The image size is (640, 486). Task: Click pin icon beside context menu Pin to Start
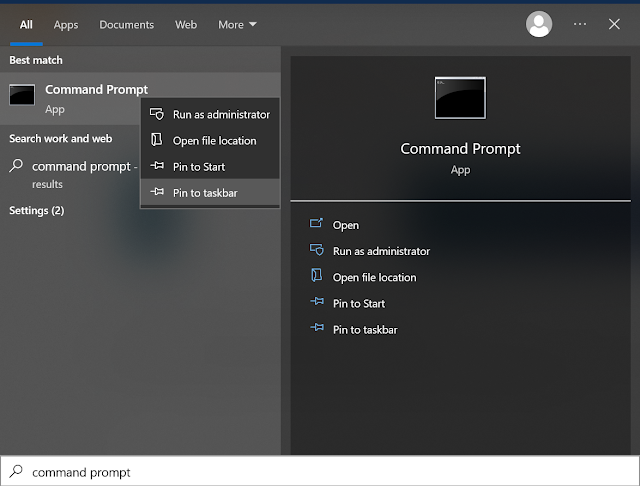click(157, 166)
